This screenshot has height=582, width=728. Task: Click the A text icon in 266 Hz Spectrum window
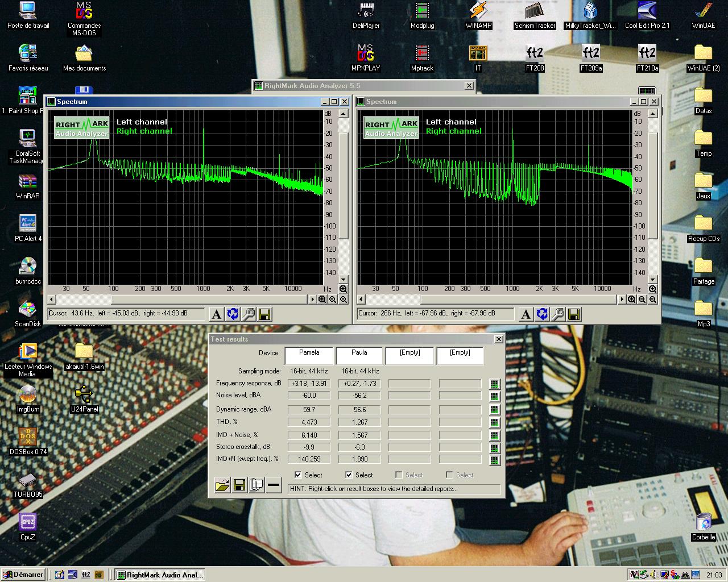click(x=526, y=314)
